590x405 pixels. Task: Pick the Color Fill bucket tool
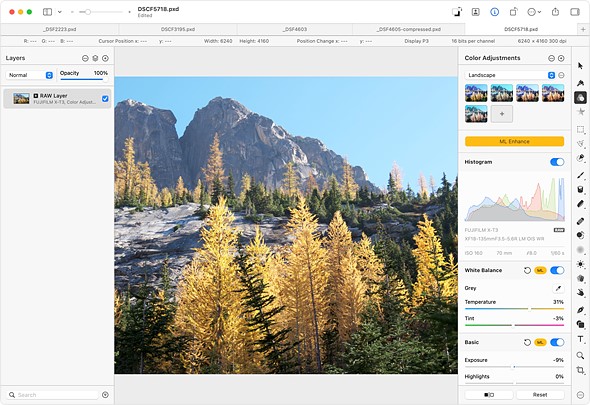coord(580,189)
